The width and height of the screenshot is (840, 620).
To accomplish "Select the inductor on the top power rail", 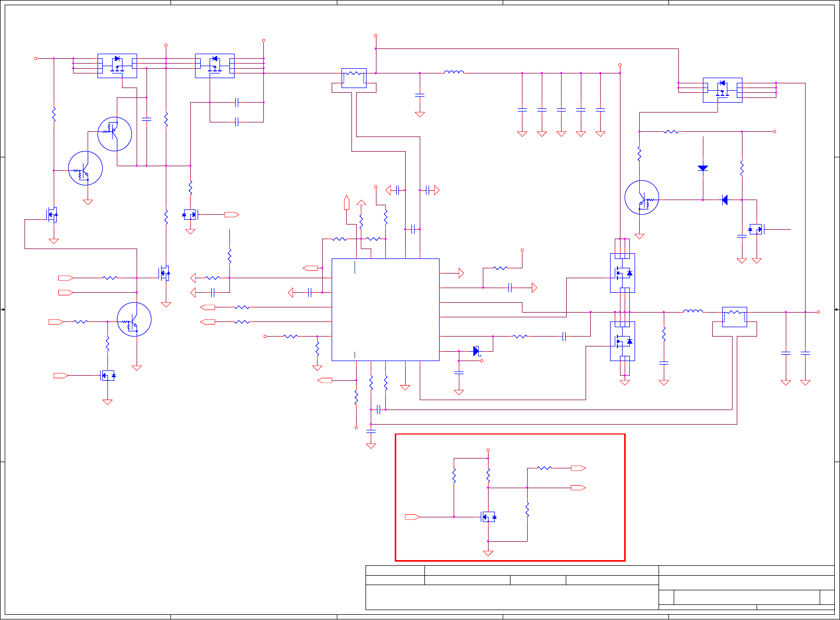I will [454, 72].
